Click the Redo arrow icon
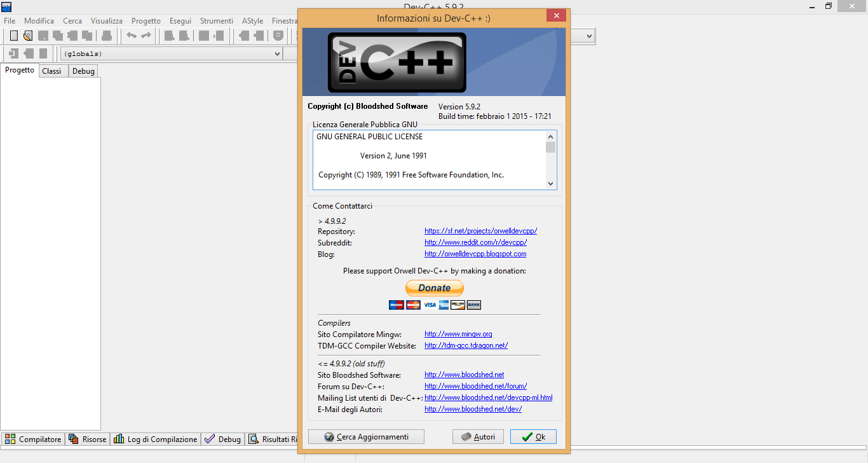This screenshot has height=463, width=868. (x=146, y=36)
